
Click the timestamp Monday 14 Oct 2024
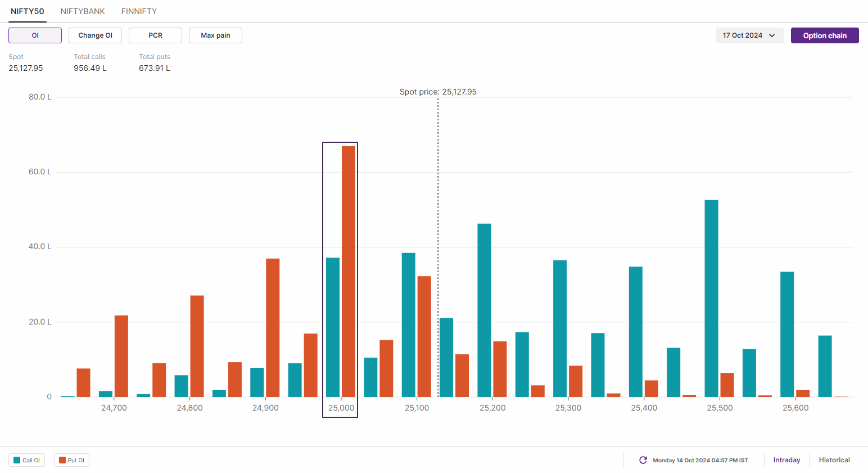[700, 460]
